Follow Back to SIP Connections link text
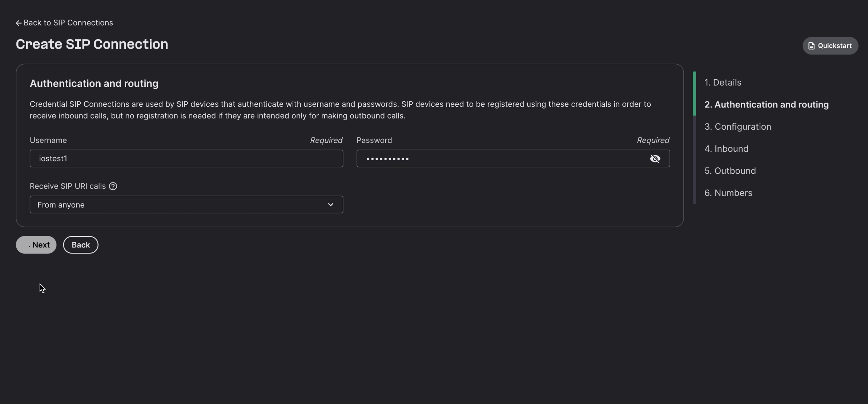This screenshot has height=404, width=868. 68,23
